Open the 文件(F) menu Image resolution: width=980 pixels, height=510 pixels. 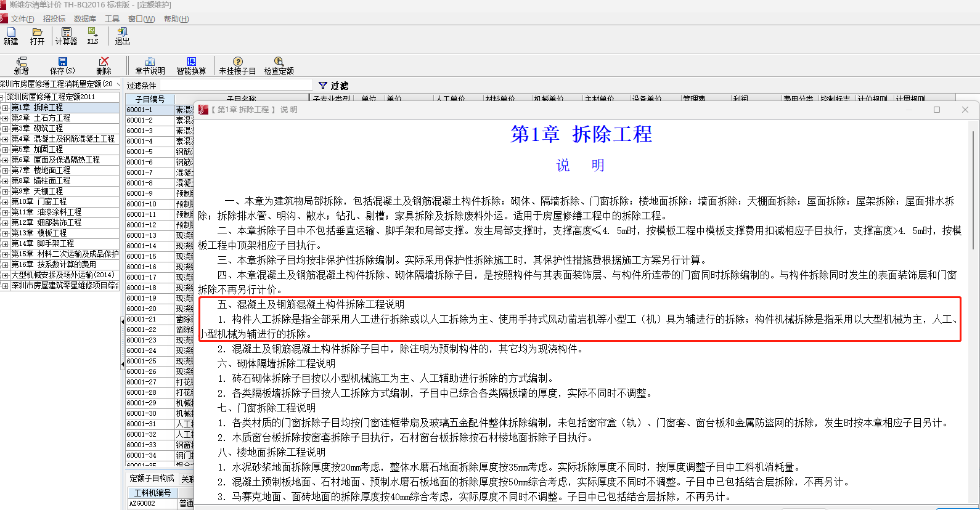pyautogui.click(x=22, y=19)
